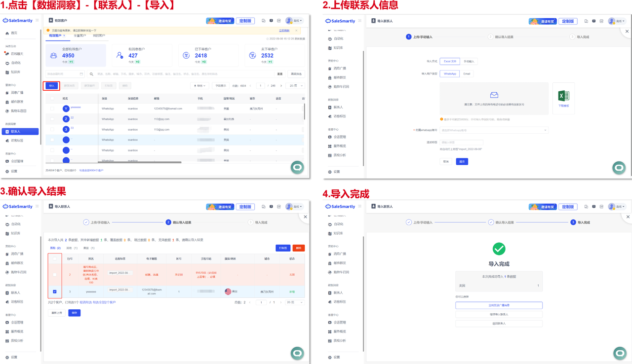Choose the Excel 文件 import method in step 2
Screen dimensions: 632x364
click(450, 62)
